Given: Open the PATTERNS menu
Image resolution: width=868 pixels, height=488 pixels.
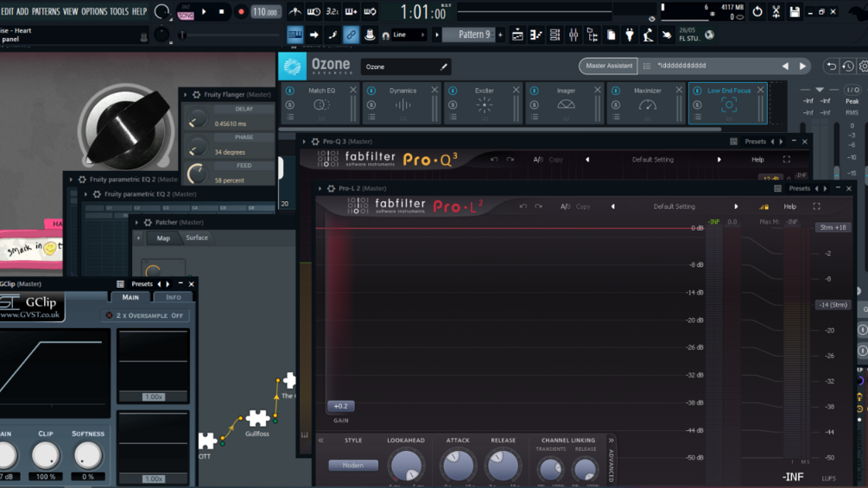Looking at the screenshot, I should click(46, 11).
